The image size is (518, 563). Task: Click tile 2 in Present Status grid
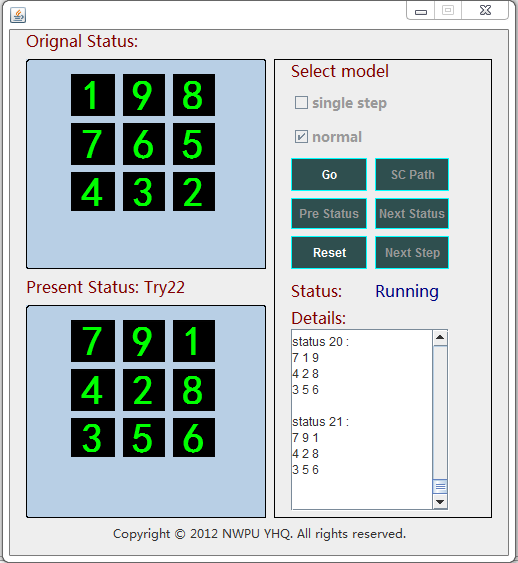(144, 390)
